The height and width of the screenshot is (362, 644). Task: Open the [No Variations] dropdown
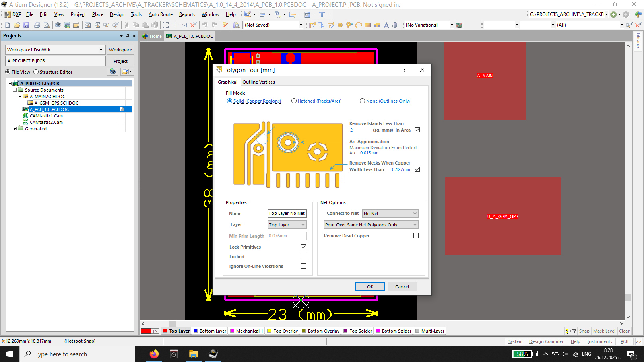[452, 25]
